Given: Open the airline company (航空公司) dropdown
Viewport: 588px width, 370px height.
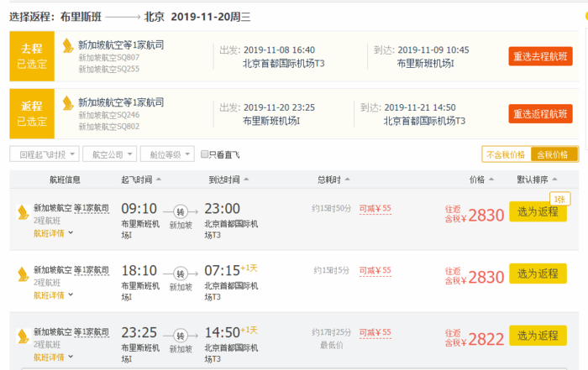Looking at the screenshot, I should 109,154.
